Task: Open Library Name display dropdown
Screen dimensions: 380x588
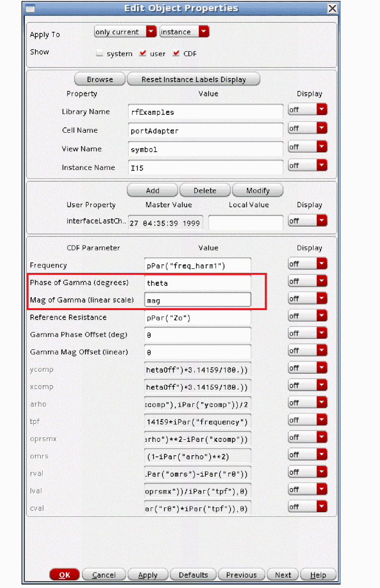Action: point(307,109)
